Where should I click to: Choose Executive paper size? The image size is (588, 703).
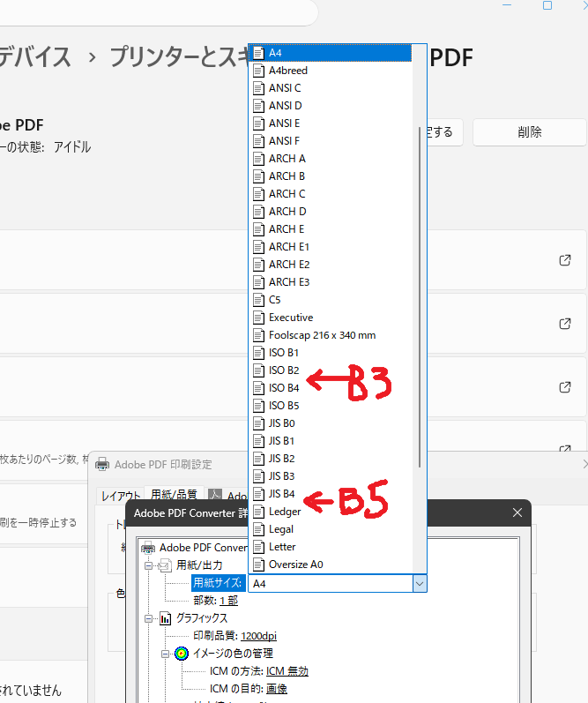(x=331, y=318)
